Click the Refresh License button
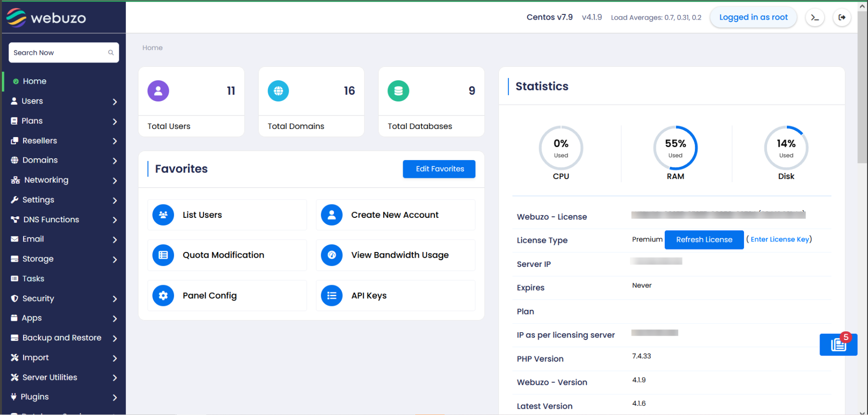Image resolution: width=868 pixels, height=415 pixels. pos(704,239)
